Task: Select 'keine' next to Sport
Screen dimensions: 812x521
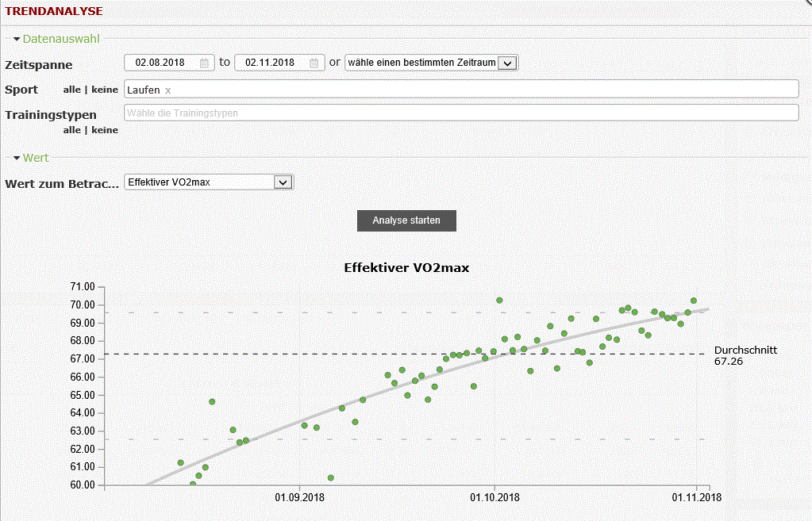Action: pos(105,90)
